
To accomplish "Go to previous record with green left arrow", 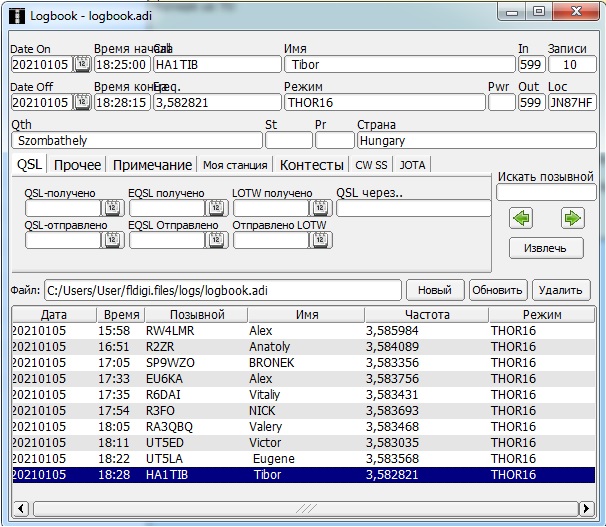I will (521, 218).
